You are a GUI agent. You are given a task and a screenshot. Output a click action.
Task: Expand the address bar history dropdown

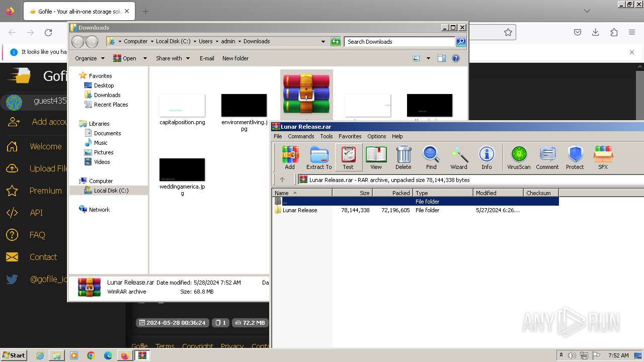click(323, 42)
